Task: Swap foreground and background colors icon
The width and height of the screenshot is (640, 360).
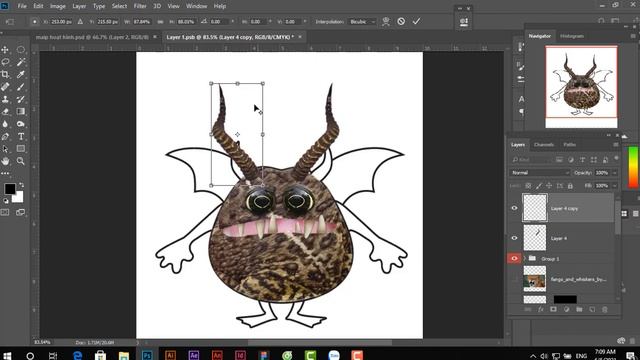Action: click(21, 185)
